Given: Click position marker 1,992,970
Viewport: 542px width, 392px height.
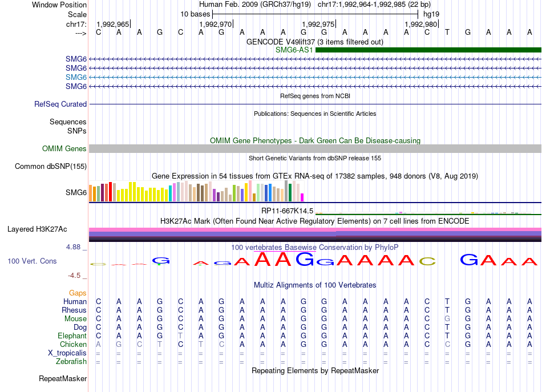Looking at the screenshot, I should 215,24.
